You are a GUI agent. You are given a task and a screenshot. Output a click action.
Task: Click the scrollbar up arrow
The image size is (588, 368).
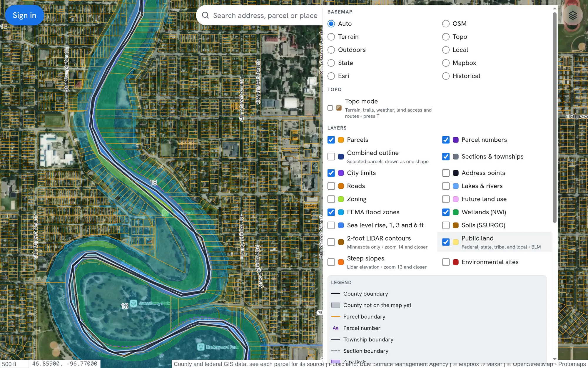click(554, 9)
